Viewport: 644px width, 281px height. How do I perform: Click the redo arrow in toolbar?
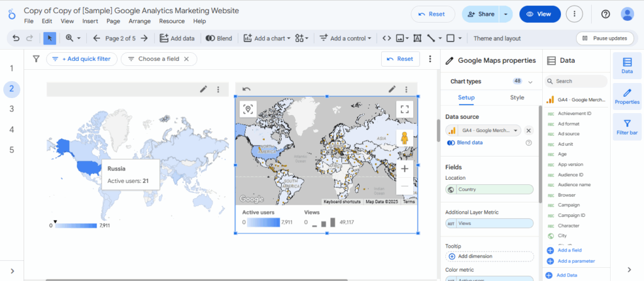[29, 38]
